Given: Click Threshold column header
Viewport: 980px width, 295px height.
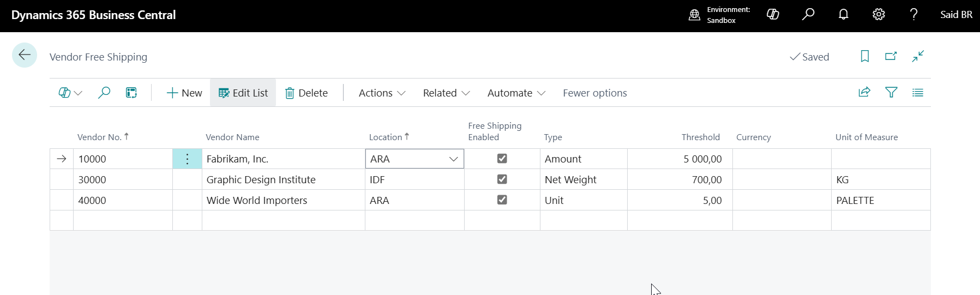Looking at the screenshot, I should [700, 137].
